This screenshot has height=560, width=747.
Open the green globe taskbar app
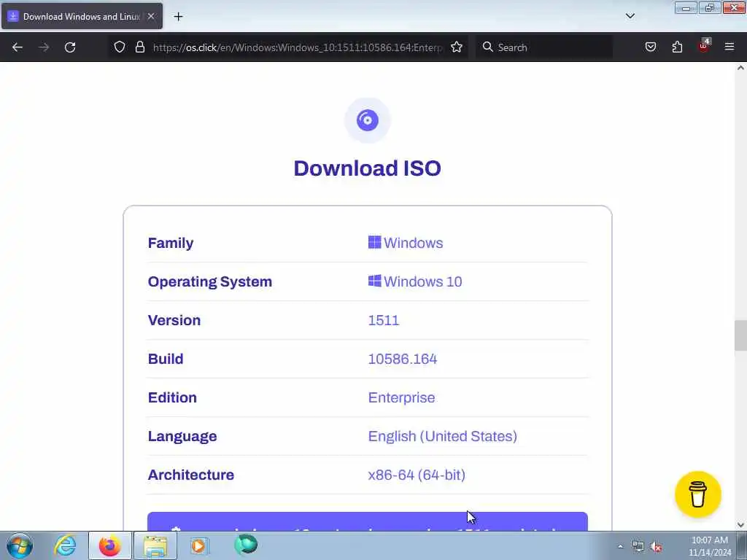coord(246,545)
